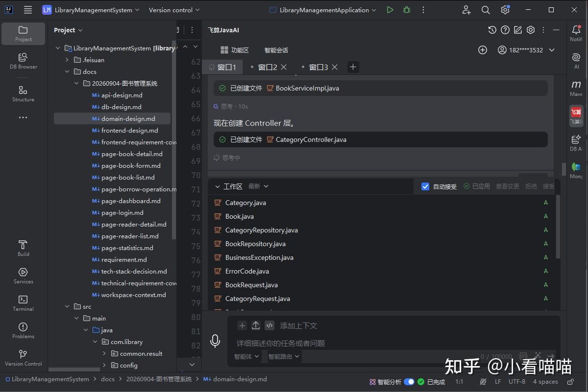Click the Search Everywhere magnifier icon
Viewport: 588px width, 392px height.
486,10
